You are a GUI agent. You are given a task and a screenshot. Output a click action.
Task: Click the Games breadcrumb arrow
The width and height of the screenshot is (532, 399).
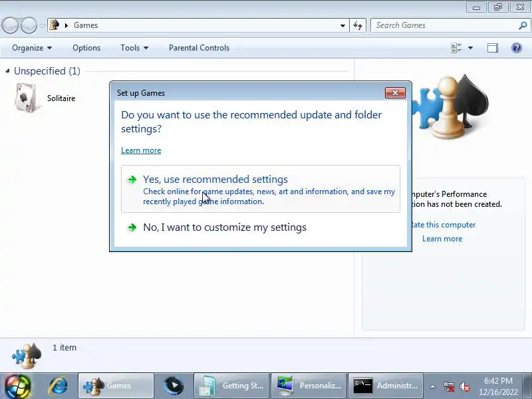pos(66,25)
